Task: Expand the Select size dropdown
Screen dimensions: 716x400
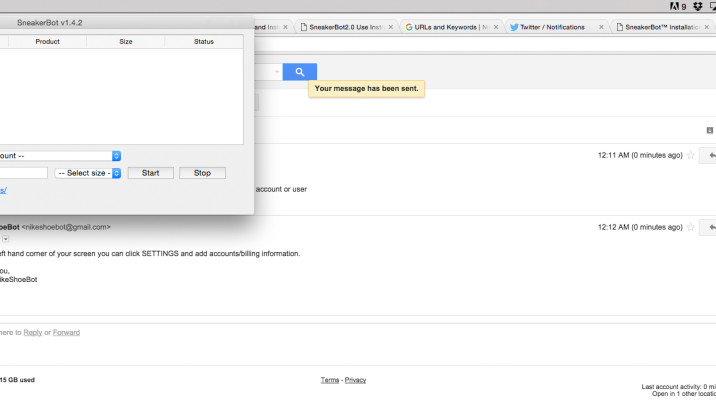Action: coord(88,173)
